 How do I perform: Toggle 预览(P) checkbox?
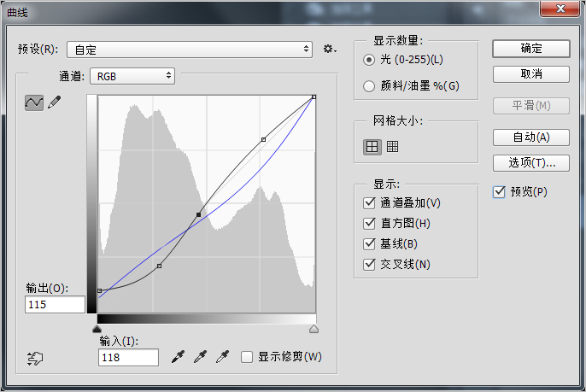pyautogui.click(x=499, y=191)
